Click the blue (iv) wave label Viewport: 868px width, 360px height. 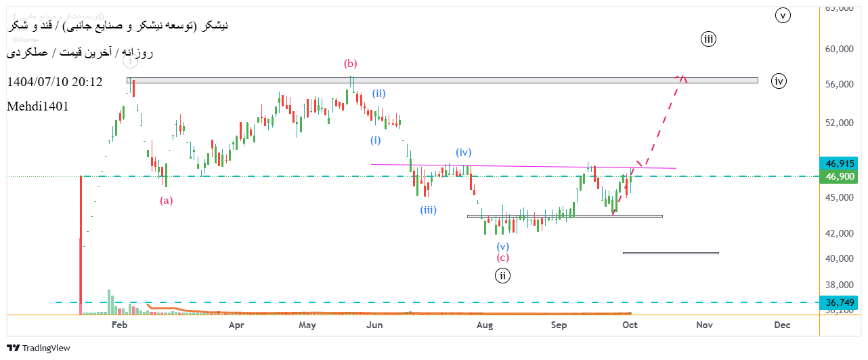pos(463,153)
